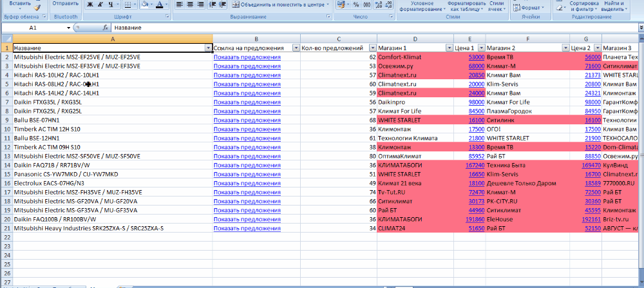Click price link 98000 for Daikinpro
Image resolution: width=644 pixels, height=288 pixels.
(477, 102)
